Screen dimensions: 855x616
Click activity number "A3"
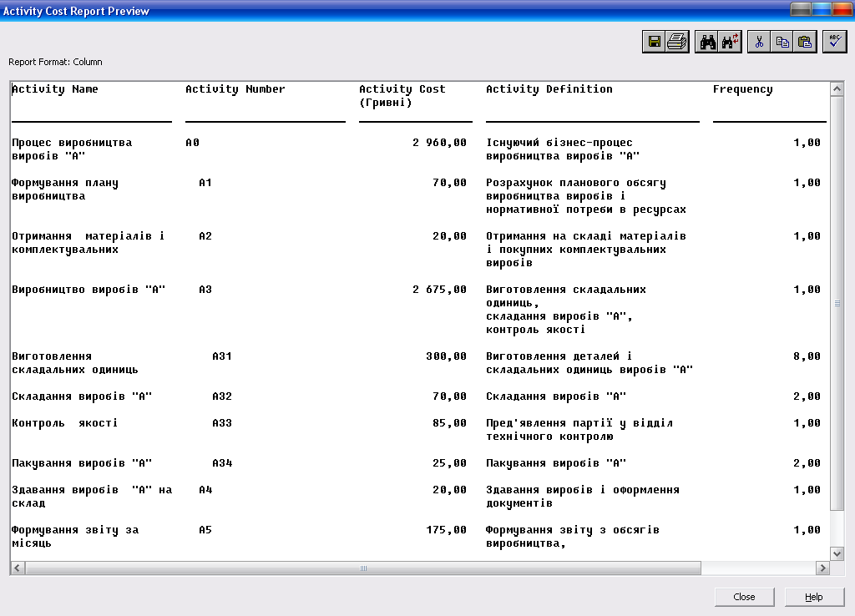[x=205, y=290]
